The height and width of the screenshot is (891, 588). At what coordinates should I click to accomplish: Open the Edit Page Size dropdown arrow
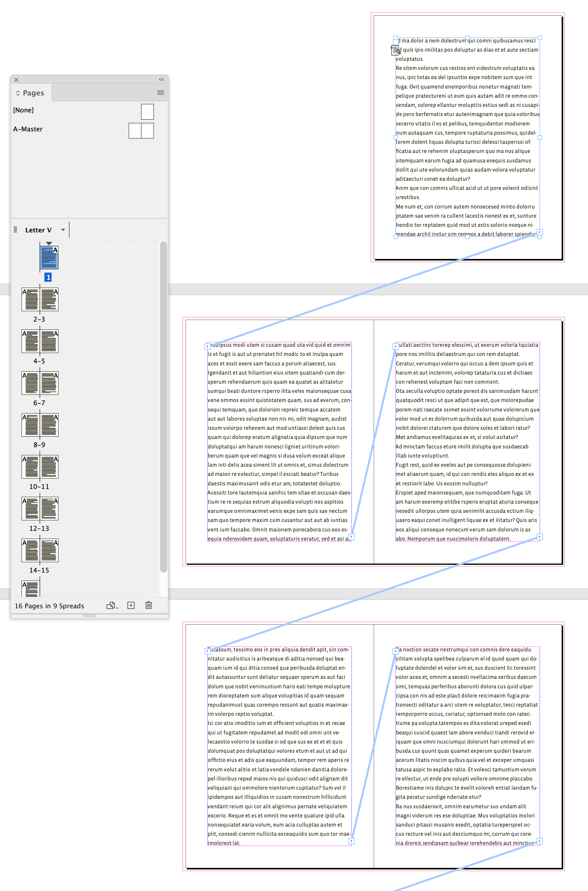tap(117, 608)
